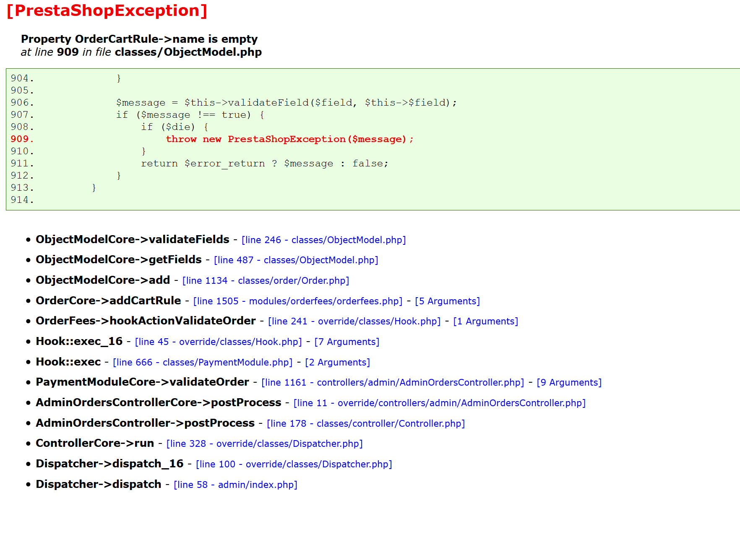Expand 1 Arguments for hookActionValidateOrder
The image size is (740, 560).
pyautogui.click(x=485, y=321)
